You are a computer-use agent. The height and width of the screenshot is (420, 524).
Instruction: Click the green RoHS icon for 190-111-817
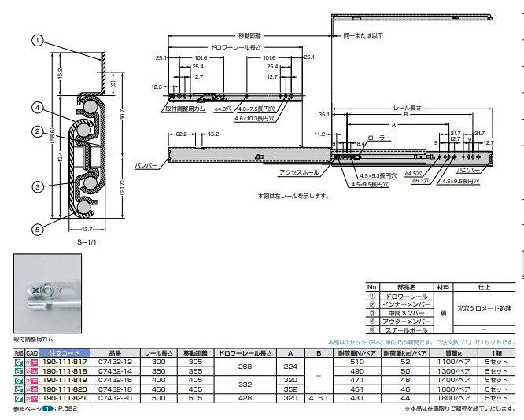pyautogui.click(x=19, y=362)
